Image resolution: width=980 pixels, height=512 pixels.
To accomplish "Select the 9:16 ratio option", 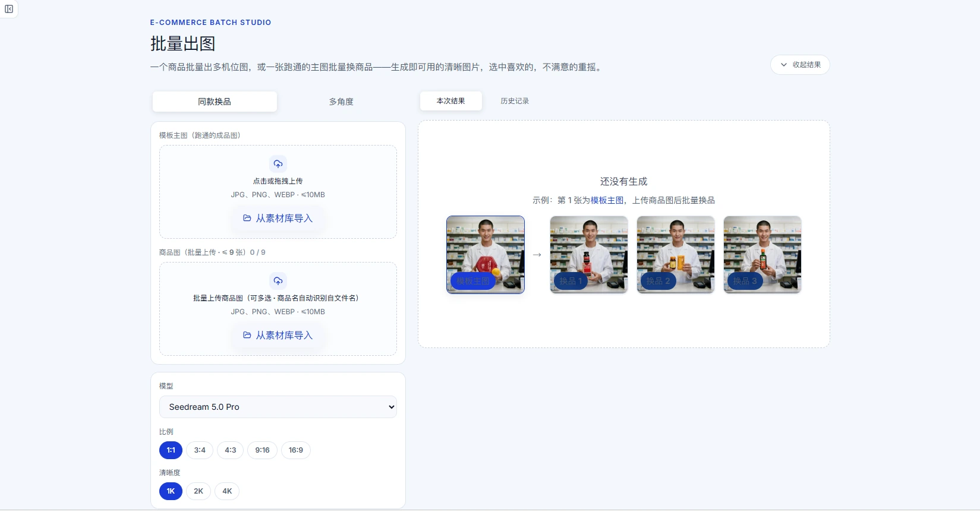I will point(263,450).
